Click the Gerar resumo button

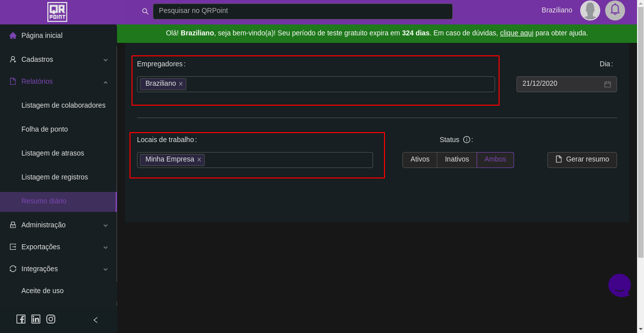[582, 160]
